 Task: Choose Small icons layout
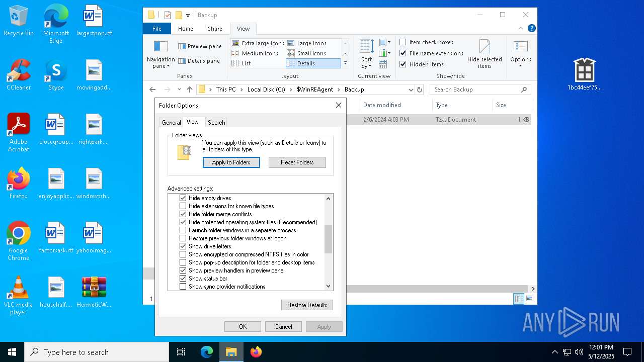click(306, 53)
